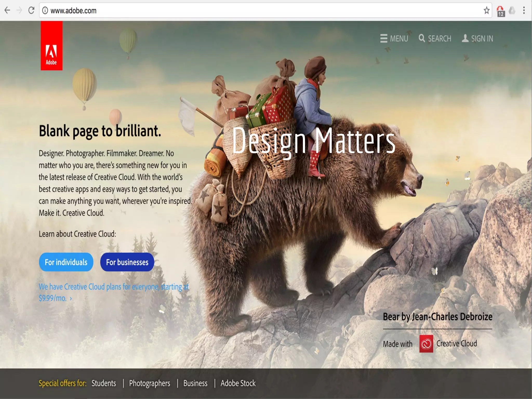
Task: Click the For individuals button
Action: (66, 262)
